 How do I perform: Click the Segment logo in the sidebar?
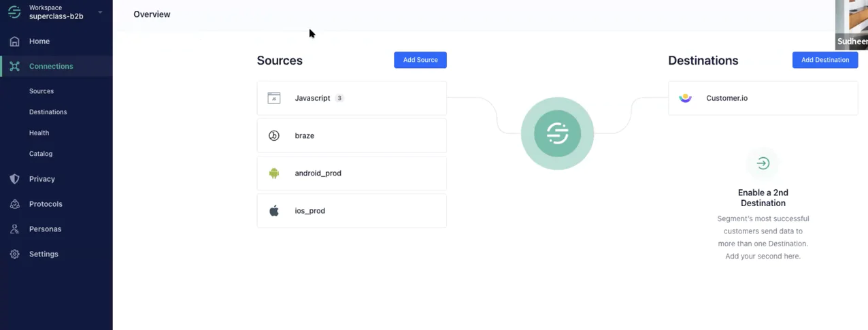pos(14,12)
